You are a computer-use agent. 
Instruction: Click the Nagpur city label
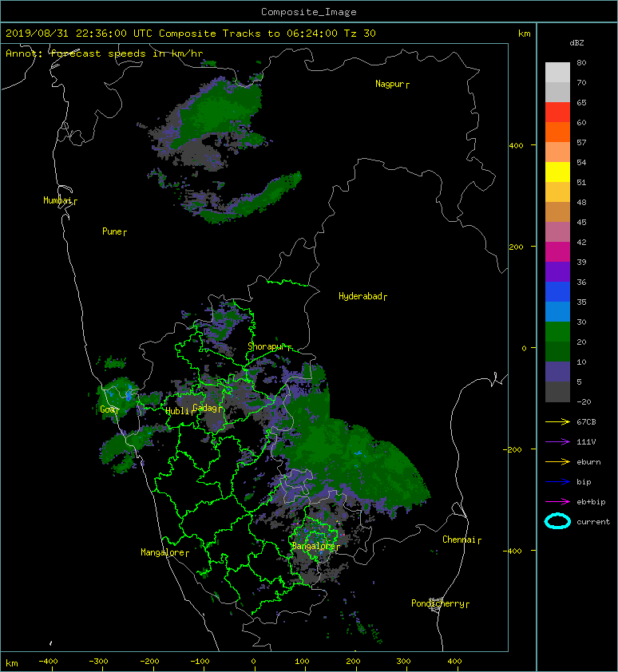[390, 84]
